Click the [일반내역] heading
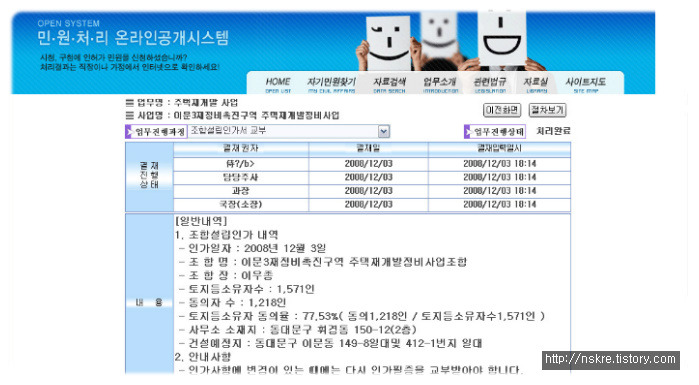The width and height of the screenshot is (699, 385). (x=201, y=221)
